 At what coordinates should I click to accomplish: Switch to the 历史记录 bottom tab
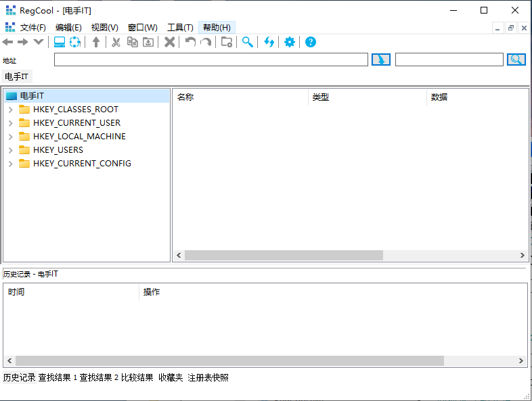[x=20, y=377]
